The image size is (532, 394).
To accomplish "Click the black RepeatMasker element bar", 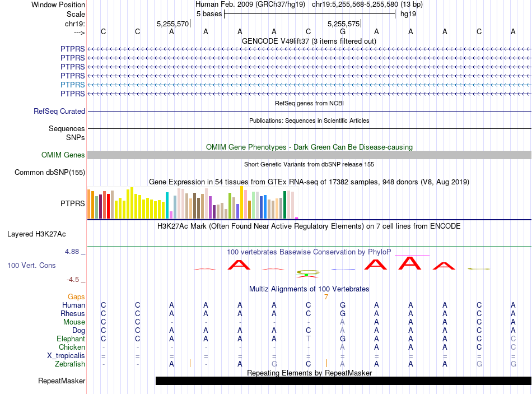I will [x=343, y=381].
